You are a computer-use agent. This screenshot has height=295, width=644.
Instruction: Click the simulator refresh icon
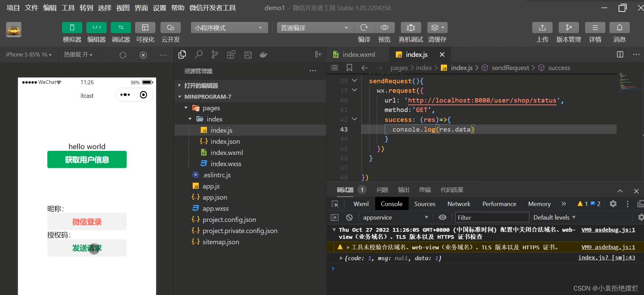tap(123, 55)
